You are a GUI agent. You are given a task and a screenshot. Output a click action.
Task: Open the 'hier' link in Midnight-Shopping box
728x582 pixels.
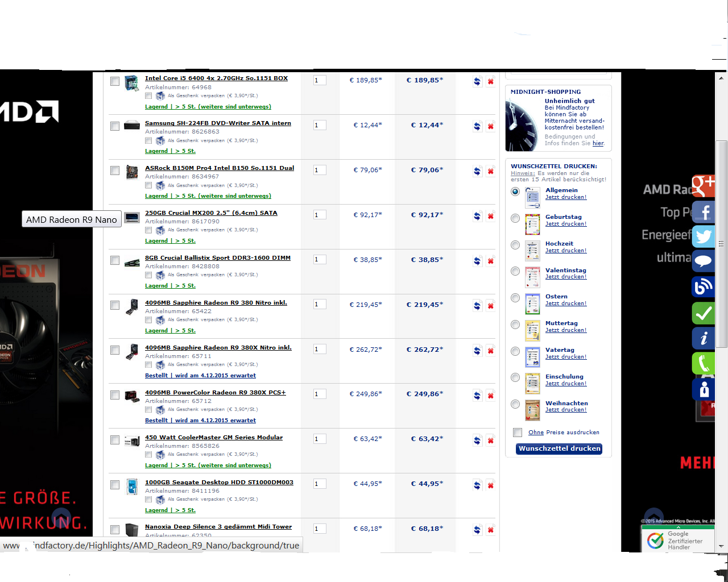coord(598,143)
